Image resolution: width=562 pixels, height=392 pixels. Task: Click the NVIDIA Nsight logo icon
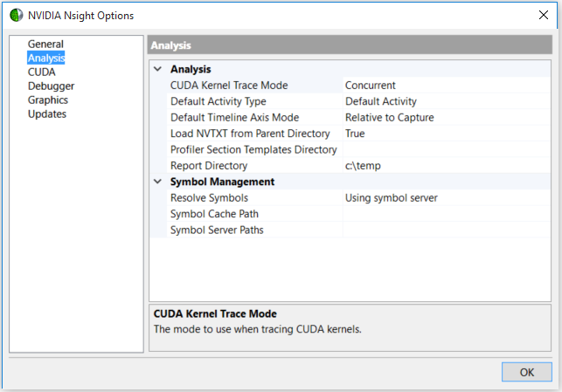(16, 16)
